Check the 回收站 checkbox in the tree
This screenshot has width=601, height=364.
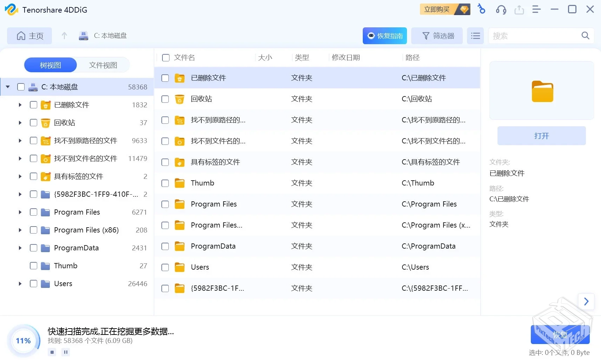33,123
